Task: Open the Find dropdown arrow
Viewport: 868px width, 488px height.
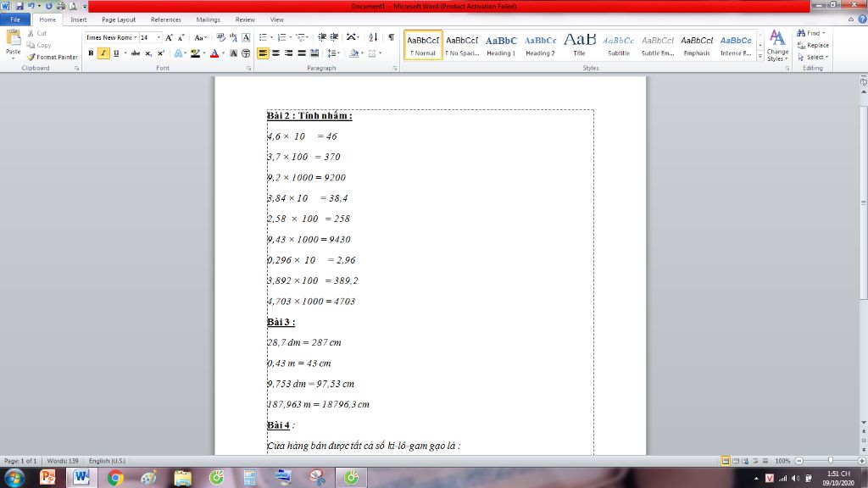Action: (x=823, y=33)
